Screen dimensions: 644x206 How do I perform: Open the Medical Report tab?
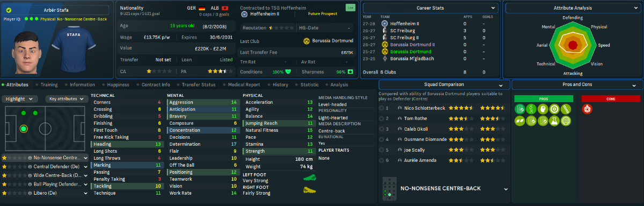click(244, 84)
